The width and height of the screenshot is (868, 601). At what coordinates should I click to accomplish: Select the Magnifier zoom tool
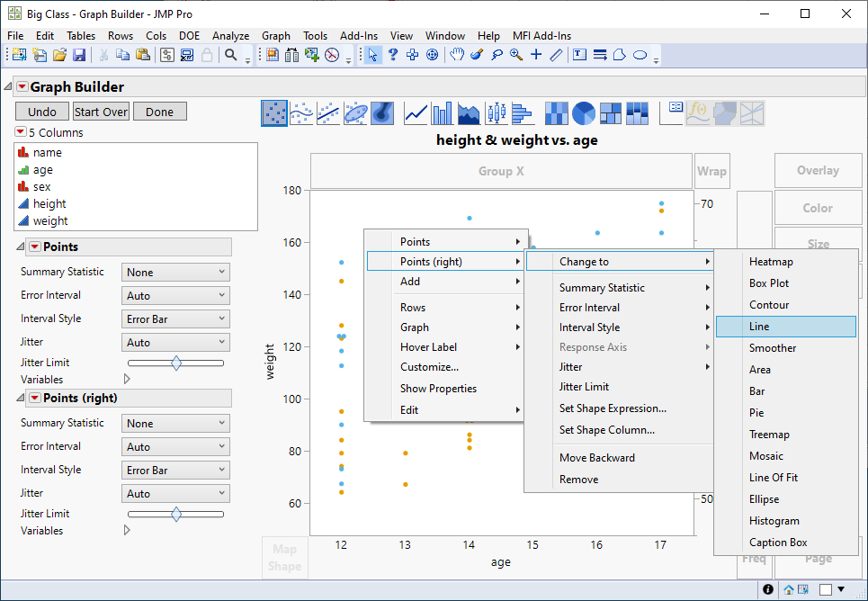[x=516, y=55]
